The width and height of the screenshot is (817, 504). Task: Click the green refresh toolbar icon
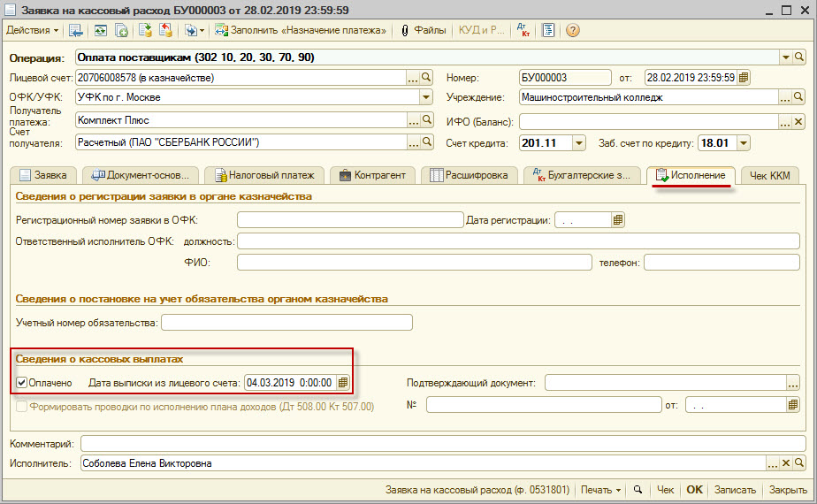[x=101, y=30]
